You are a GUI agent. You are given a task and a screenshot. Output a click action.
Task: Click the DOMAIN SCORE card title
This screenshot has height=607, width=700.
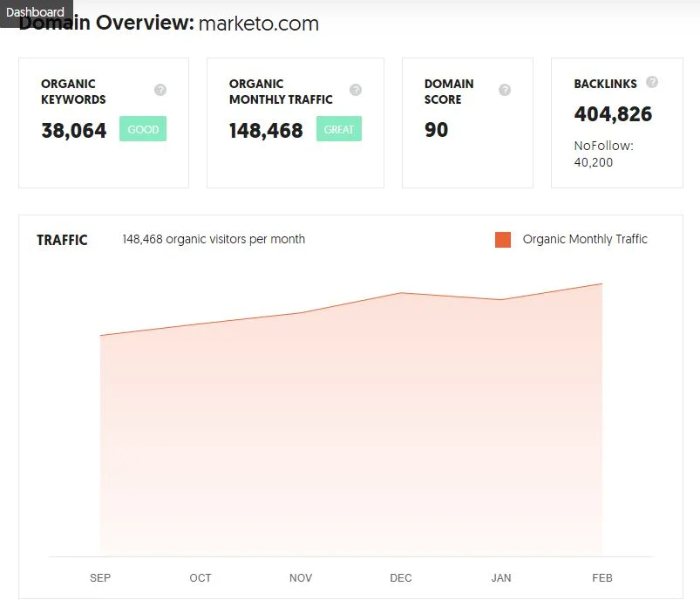point(449,92)
